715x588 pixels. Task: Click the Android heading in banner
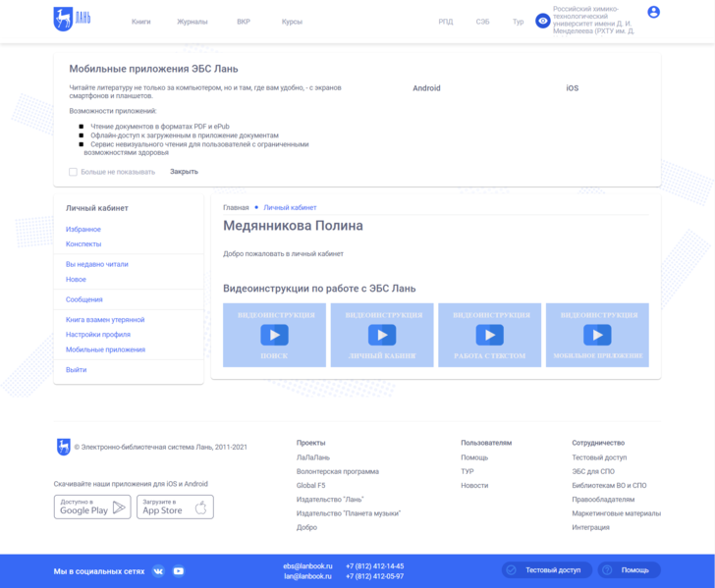click(427, 88)
